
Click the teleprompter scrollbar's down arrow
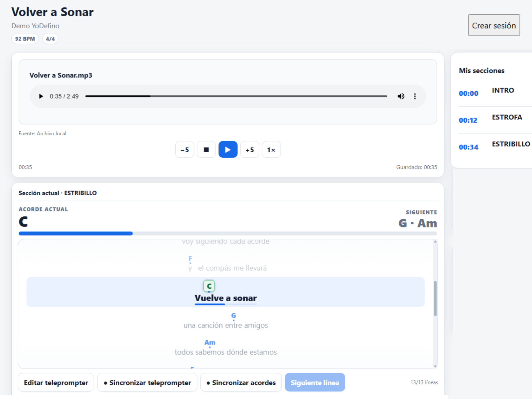435,366
